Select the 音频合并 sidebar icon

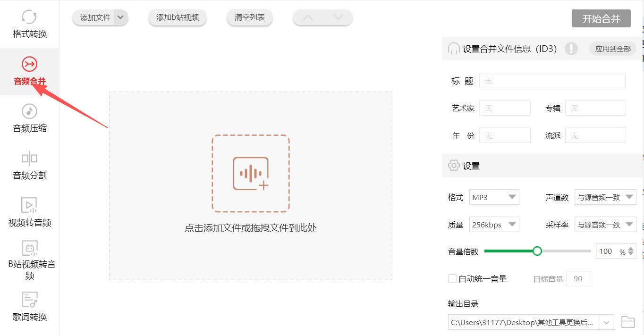pos(29,72)
